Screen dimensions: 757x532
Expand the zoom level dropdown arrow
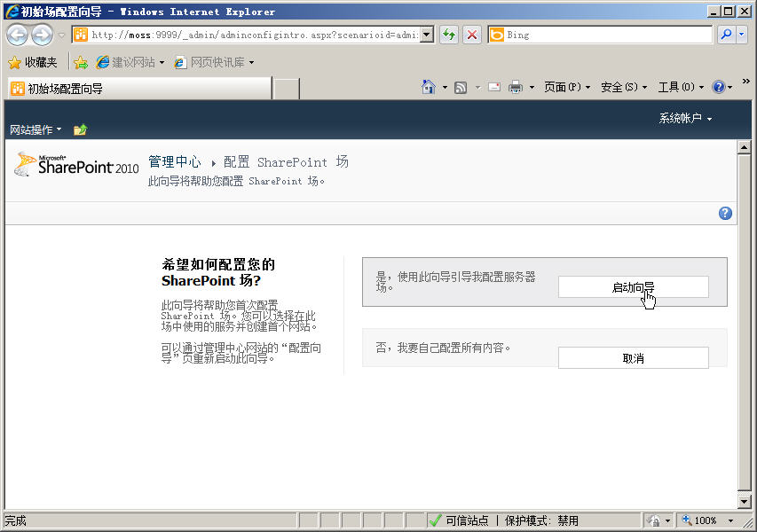click(730, 520)
